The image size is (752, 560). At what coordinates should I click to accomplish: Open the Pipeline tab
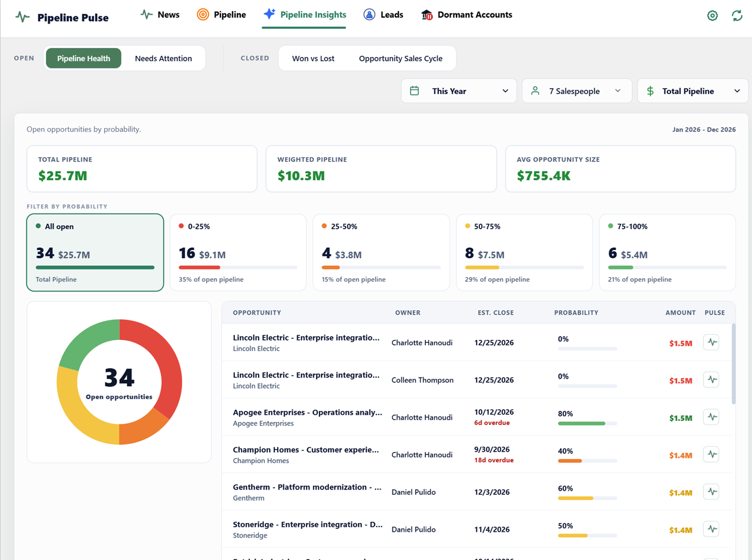pos(221,15)
